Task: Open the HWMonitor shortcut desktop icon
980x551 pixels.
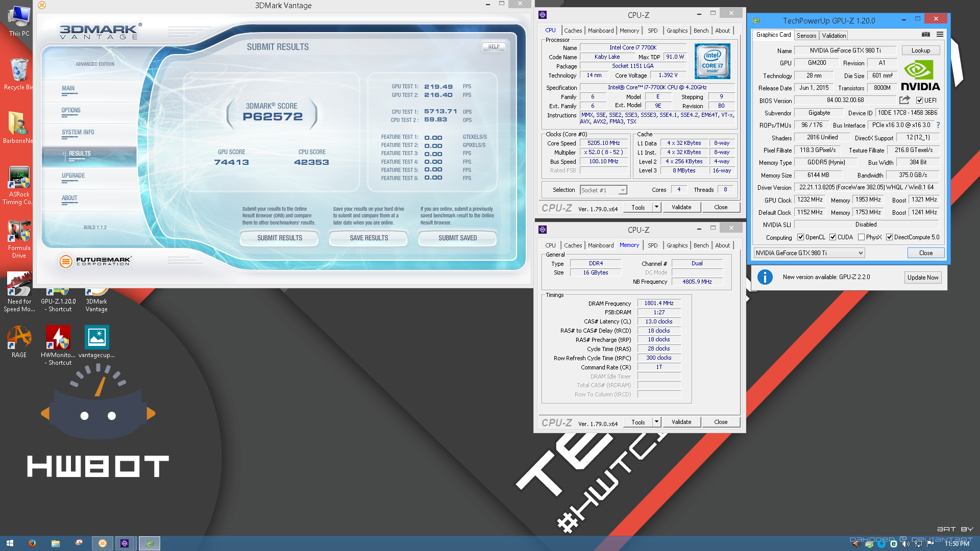Action: coord(58,345)
